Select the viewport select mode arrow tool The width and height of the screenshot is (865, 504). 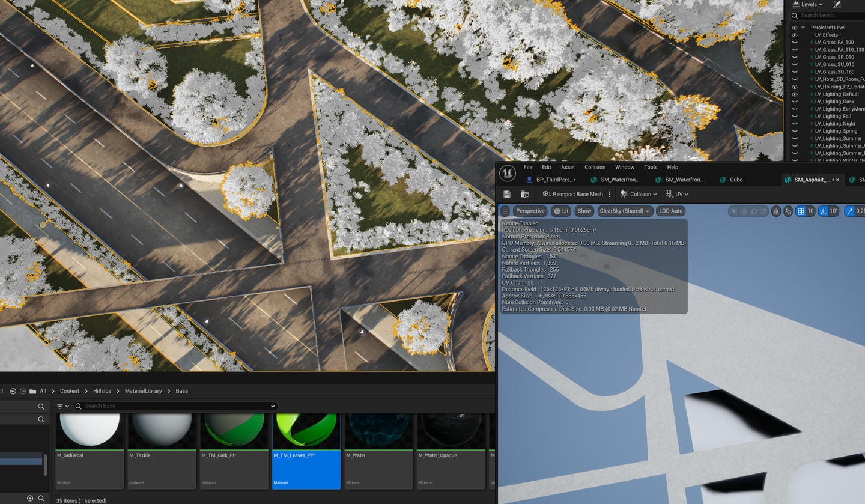point(733,211)
